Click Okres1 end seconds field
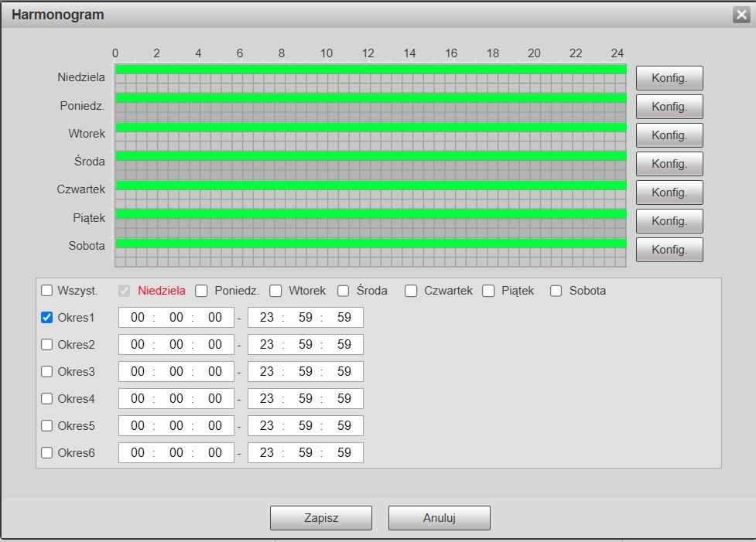The height and width of the screenshot is (542, 756). tap(344, 318)
